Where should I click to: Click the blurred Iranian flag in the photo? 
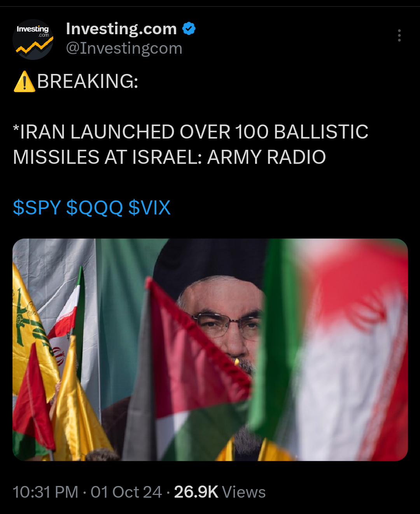click(x=350, y=350)
